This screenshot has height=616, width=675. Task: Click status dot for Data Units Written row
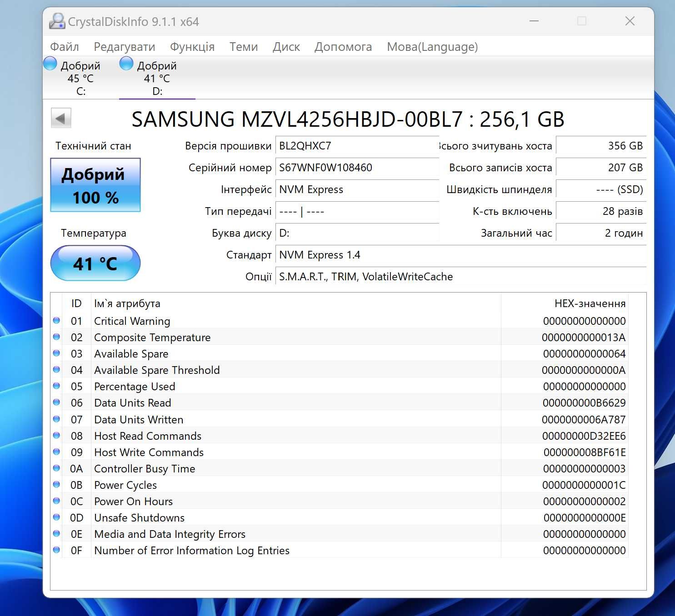coord(56,419)
